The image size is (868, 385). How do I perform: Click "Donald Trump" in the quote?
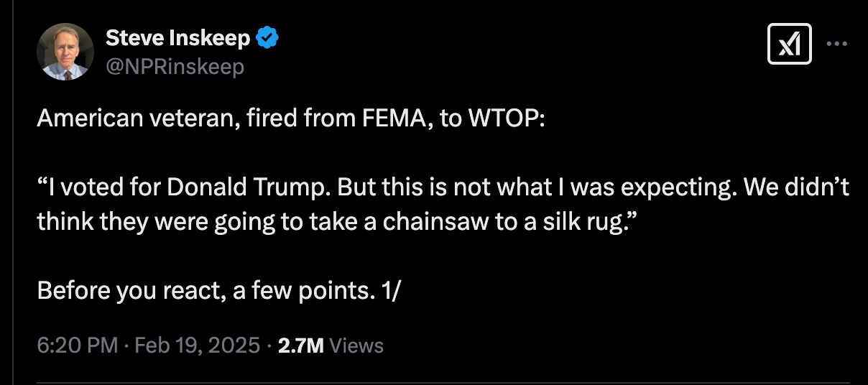249,187
